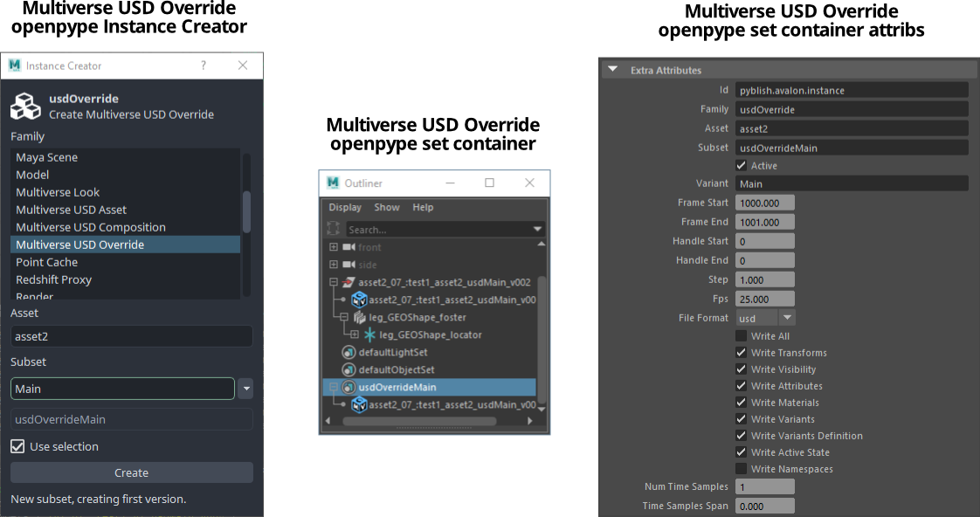Toggle the Write Variants checkbox
This screenshot has height=517, width=980.
click(x=742, y=419)
